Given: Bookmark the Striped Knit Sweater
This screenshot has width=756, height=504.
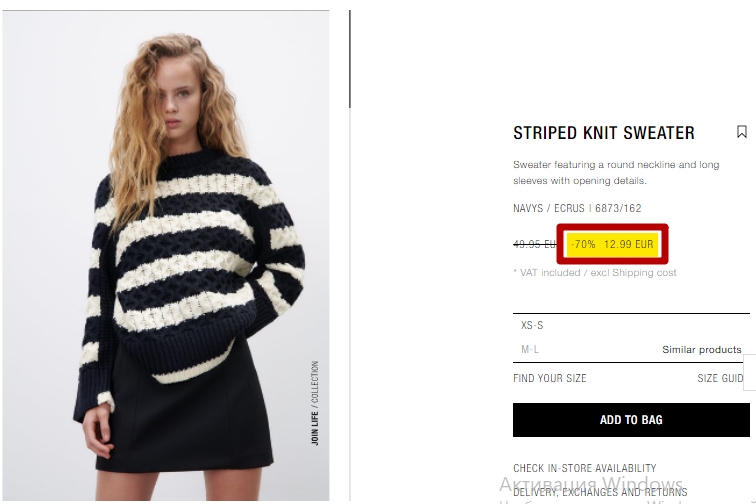Looking at the screenshot, I should [x=742, y=132].
